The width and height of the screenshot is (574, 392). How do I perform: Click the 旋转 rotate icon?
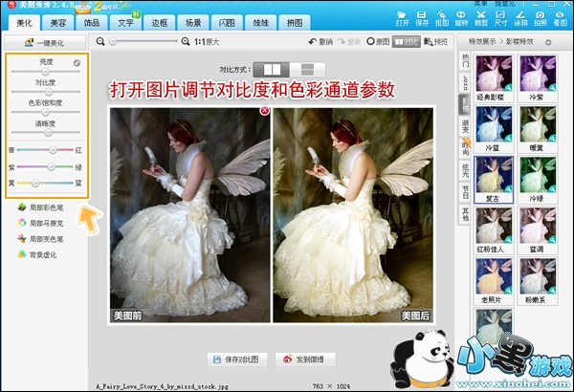click(x=461, y=18)
